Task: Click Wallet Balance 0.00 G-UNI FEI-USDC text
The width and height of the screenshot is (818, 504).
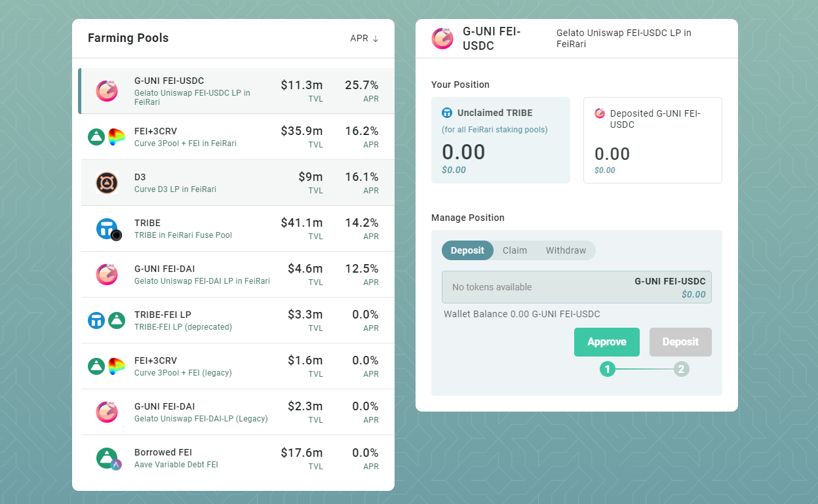Action: click(522, 314)
